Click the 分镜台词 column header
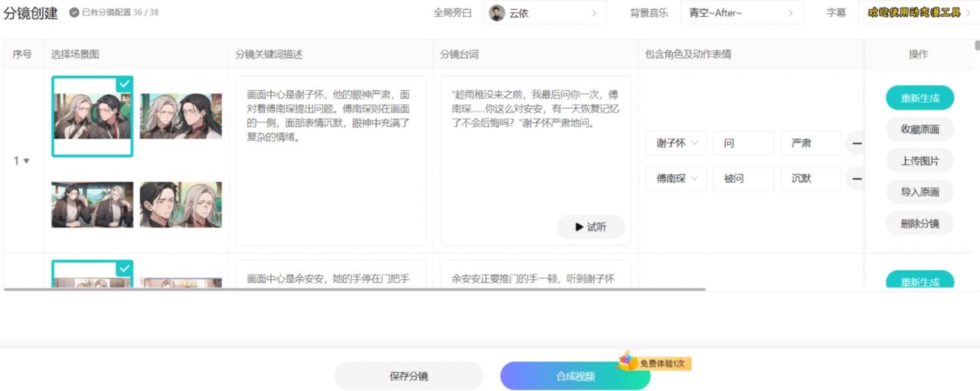The width and height of the screenshot is (980, 391). [x=459, y=54]
